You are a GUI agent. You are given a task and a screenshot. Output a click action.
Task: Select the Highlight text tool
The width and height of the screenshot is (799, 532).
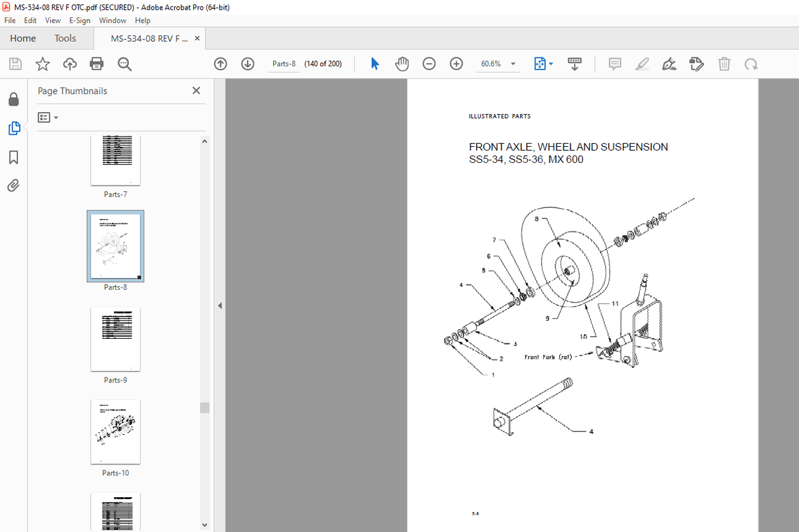click(x=642, y=64)
